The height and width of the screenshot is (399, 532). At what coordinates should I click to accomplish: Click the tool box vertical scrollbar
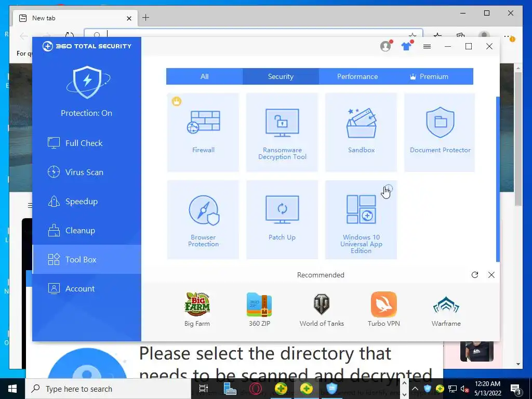tap(498, 179)
